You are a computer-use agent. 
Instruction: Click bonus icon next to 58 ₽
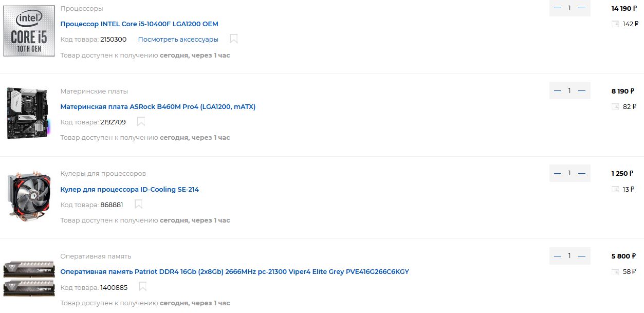point(615,271)
